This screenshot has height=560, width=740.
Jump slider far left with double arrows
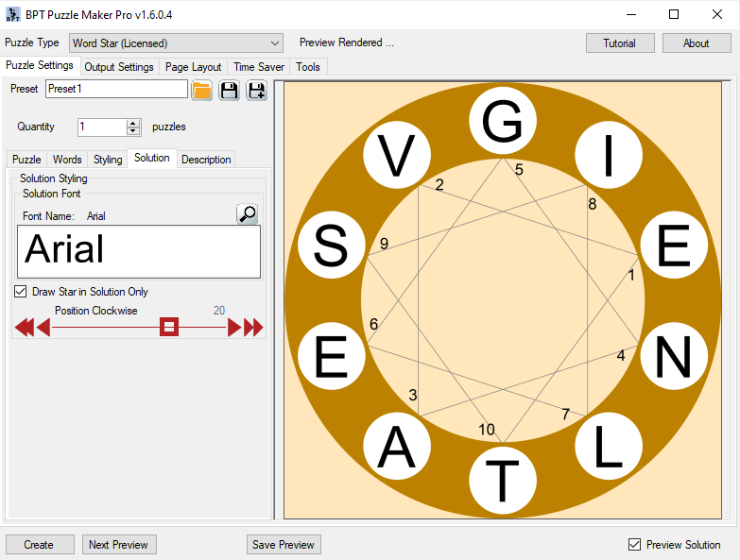(25, 327)
